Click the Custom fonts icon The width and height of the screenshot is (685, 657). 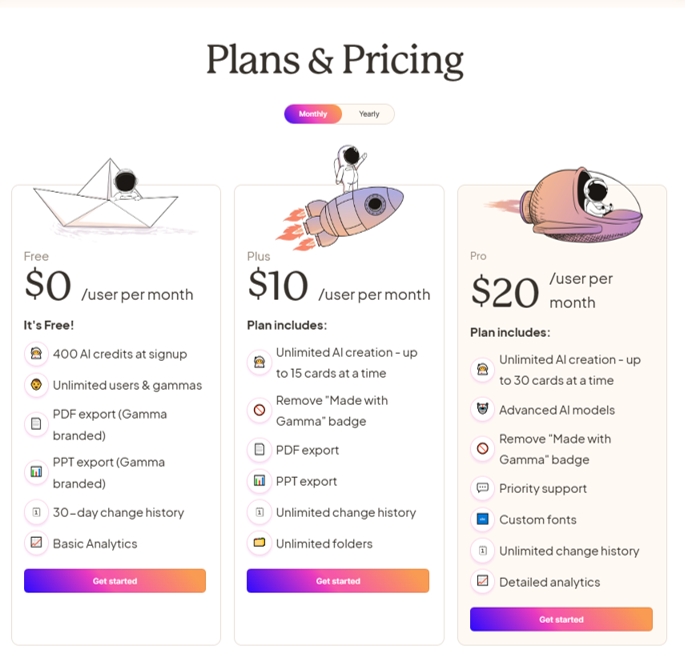(483, 519)
